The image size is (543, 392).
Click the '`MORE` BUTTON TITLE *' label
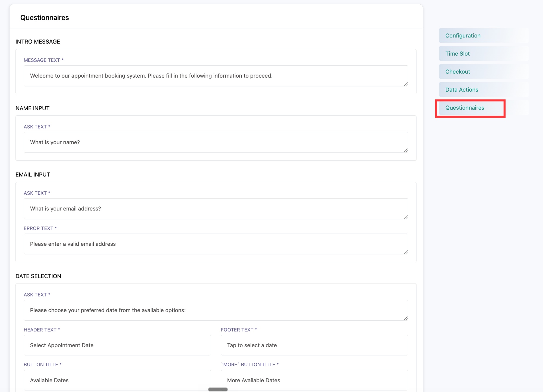coord(250,365)
